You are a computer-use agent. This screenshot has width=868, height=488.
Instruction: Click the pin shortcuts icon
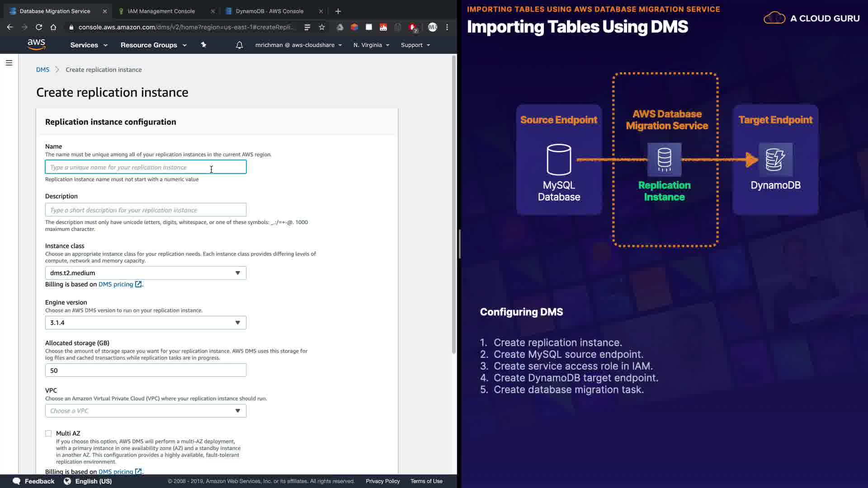click(x=203, y=45)
